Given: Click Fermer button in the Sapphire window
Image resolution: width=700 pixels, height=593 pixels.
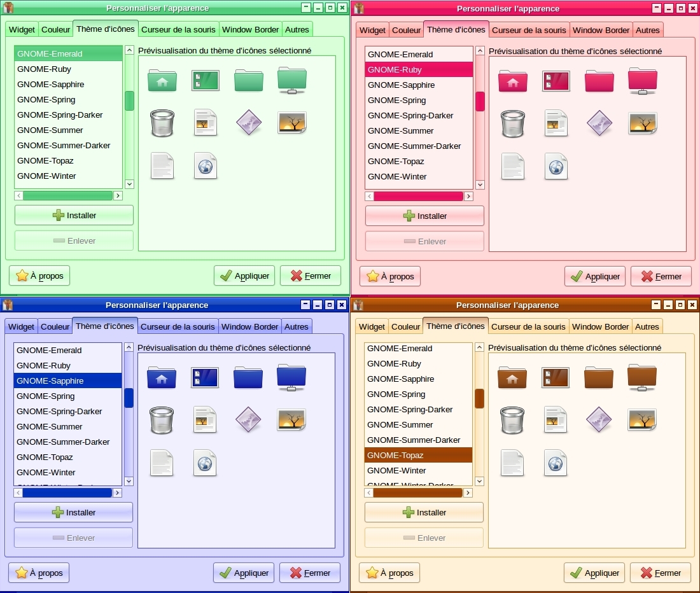Looking at the screenshot, I should 310,573.
